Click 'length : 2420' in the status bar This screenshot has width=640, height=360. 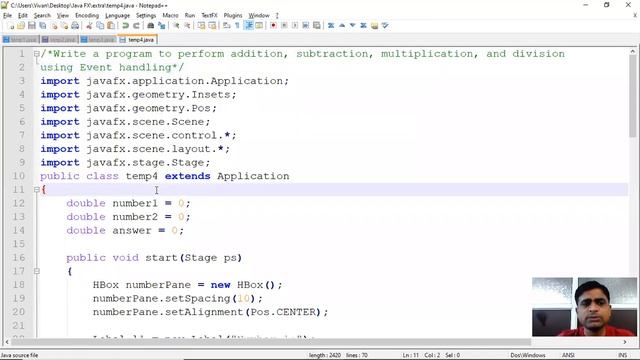pos(324,355)
